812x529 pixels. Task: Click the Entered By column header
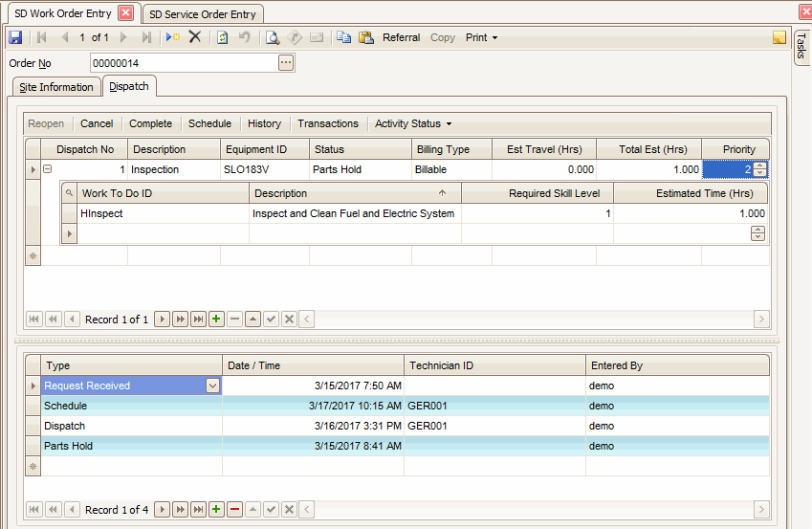pos(677,365)
